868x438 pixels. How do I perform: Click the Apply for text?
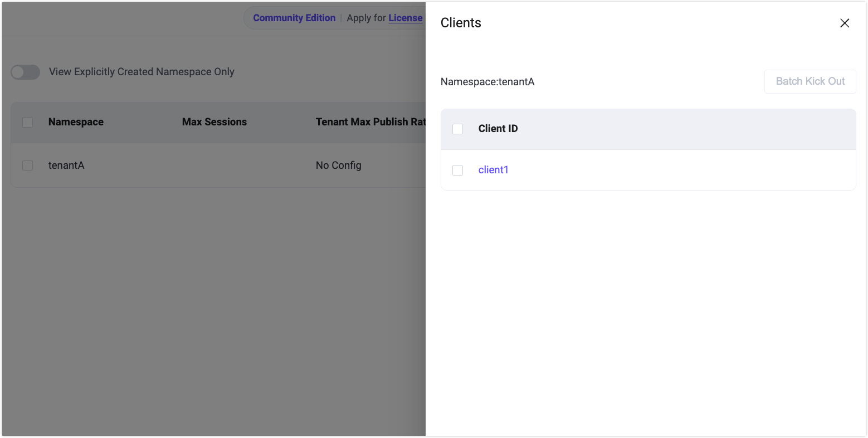(366, 18)
